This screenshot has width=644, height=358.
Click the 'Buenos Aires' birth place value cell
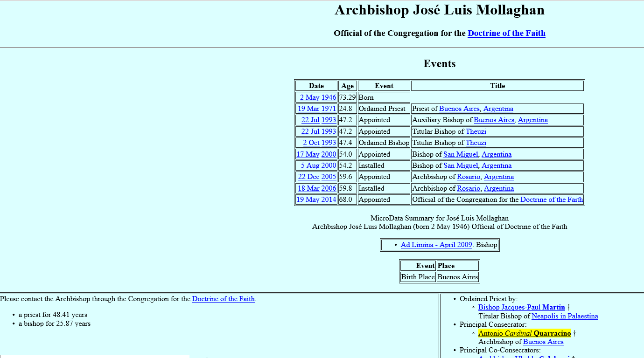coord(458,277)
